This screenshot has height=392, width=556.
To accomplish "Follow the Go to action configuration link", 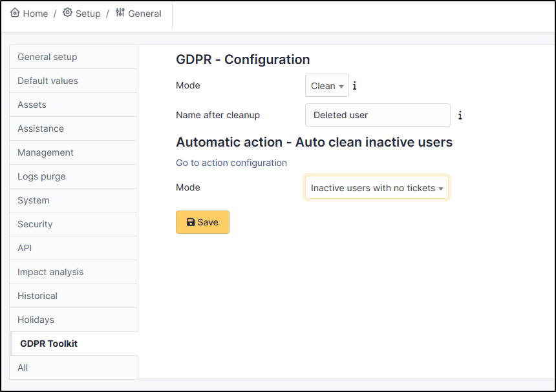I will point(231,163).
